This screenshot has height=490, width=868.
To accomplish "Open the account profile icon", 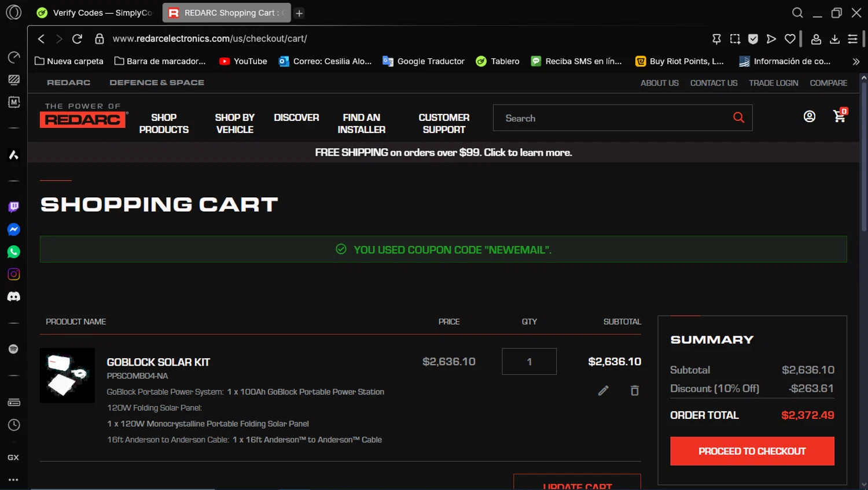I will [x=810, y=116].
